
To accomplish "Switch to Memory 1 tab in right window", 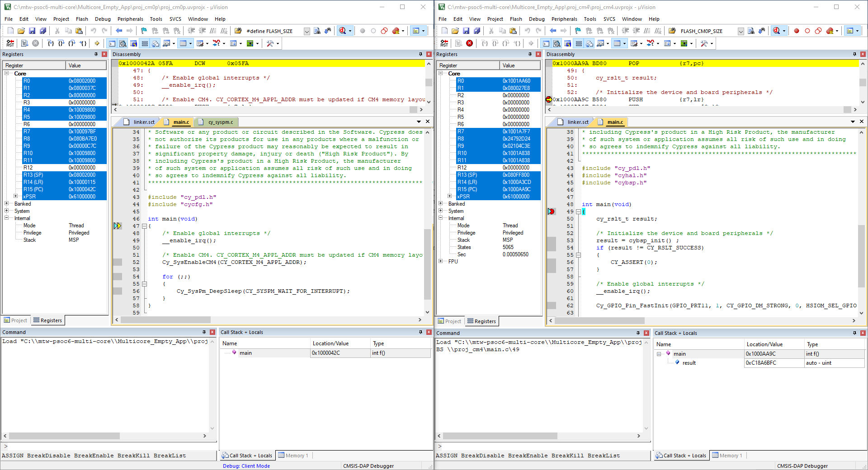I will [727, 456].
